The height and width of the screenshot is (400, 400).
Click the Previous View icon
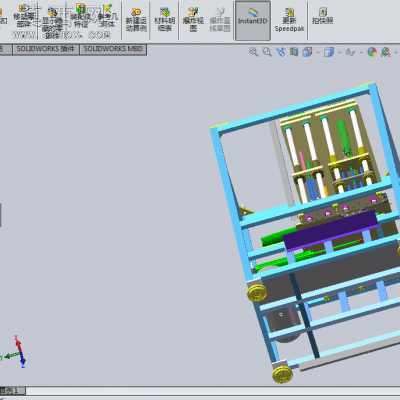click(281, 52)
